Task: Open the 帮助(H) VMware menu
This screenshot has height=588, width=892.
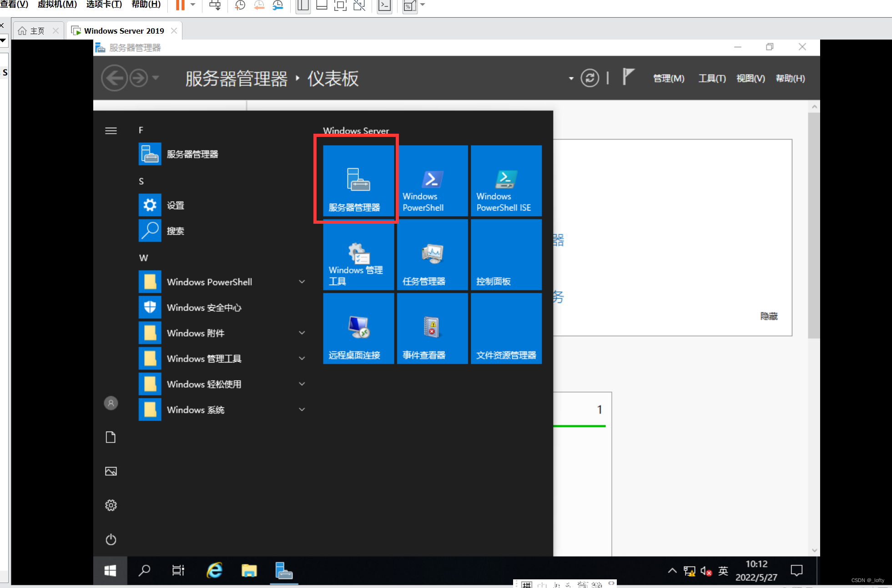Action: tap(146, 5)
